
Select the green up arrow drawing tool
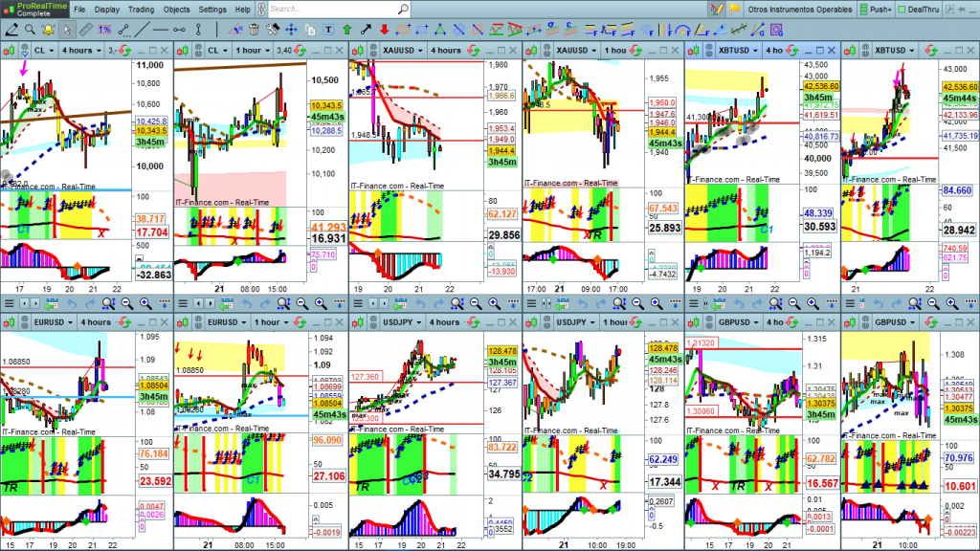(x=346, y=29)
